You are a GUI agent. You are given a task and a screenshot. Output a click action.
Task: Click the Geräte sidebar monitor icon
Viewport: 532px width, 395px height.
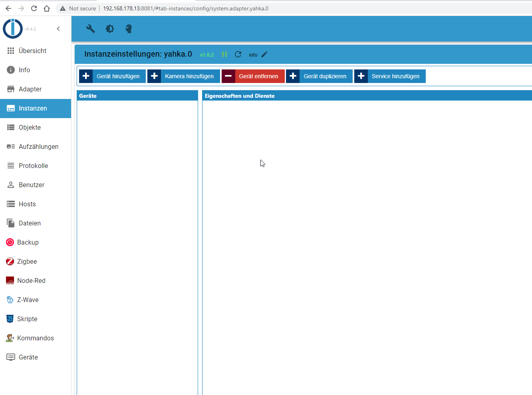pos(11,357)
